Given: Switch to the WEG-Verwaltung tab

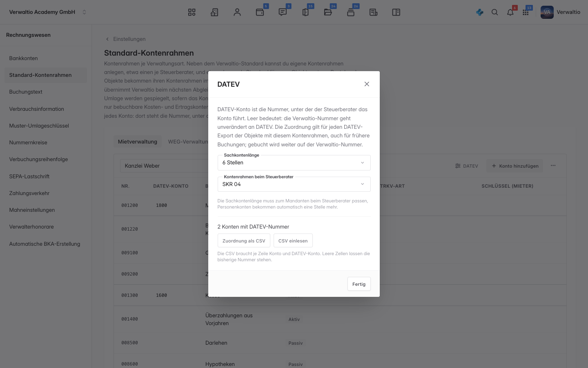Looking at the screenshot, I should pos(188,142).
